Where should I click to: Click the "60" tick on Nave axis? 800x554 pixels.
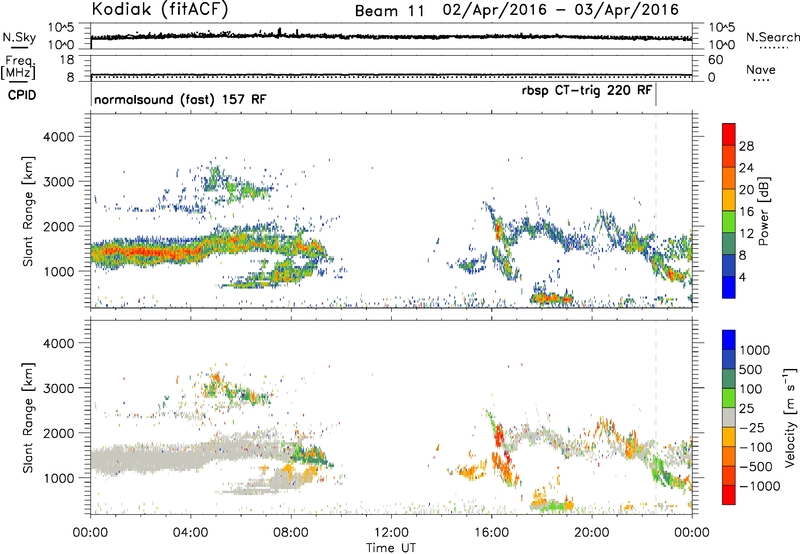[716, 60]
